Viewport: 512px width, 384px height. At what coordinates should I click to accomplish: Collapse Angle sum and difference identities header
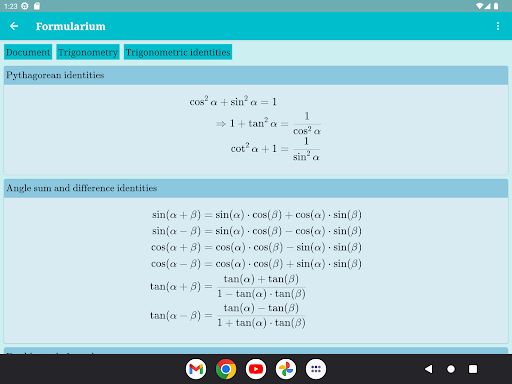256,188
